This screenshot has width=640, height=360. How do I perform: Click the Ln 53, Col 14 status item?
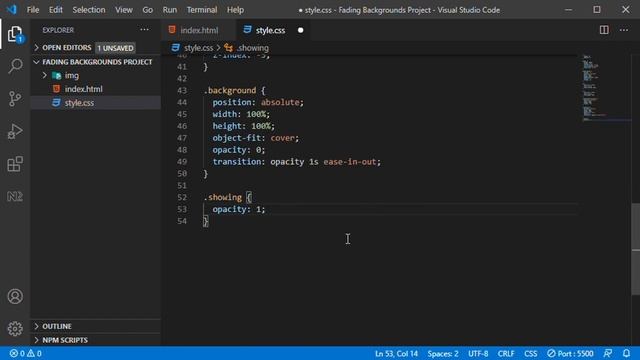pos(396,353)
